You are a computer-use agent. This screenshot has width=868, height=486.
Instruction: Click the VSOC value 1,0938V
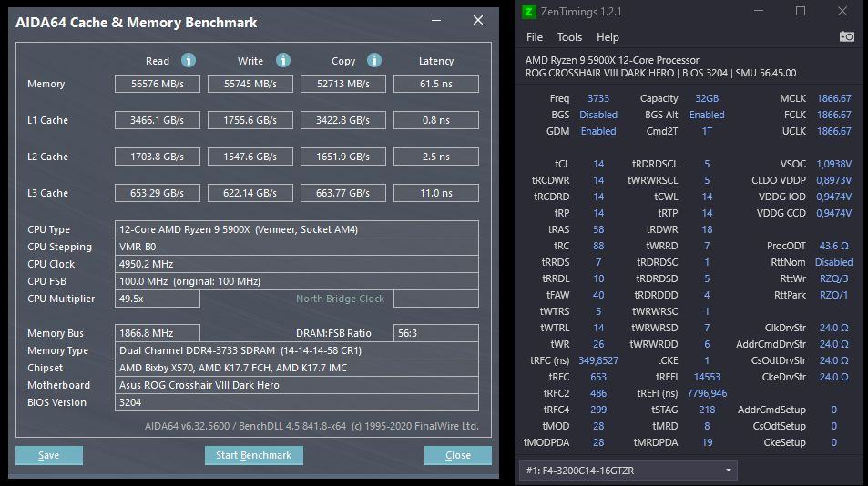(833, 164)
